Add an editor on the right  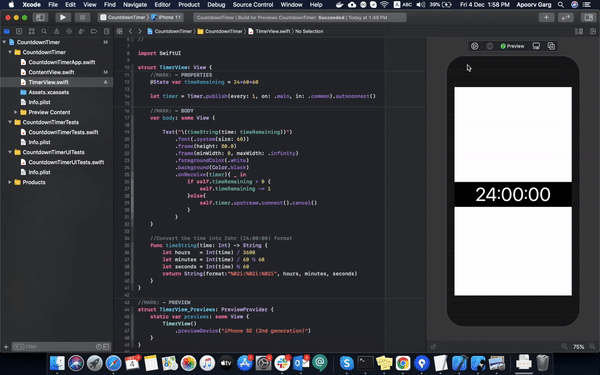pos(593,31)
